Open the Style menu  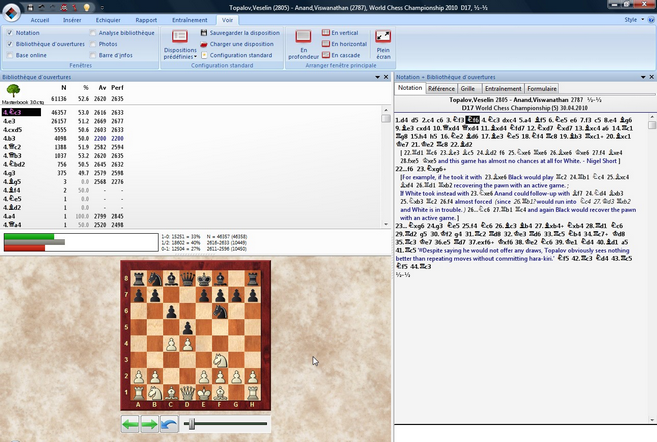(x=634, y=20)
